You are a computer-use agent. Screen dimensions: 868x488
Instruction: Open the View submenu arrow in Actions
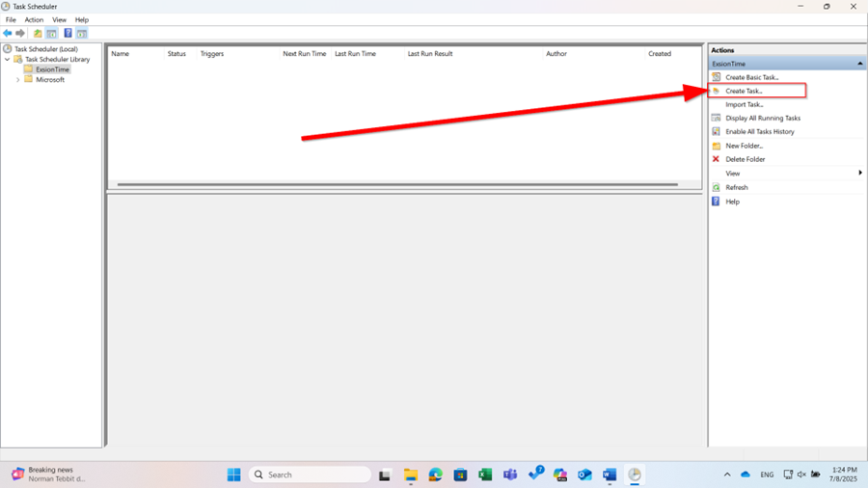coord(859,173)
